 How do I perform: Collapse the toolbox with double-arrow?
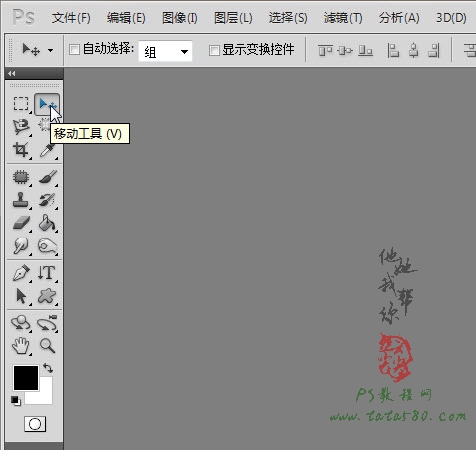click(12, 73)
